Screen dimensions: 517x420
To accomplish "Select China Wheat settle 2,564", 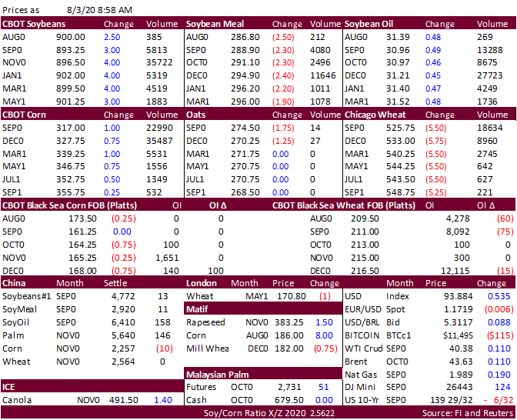I will (x=123, y=362).
